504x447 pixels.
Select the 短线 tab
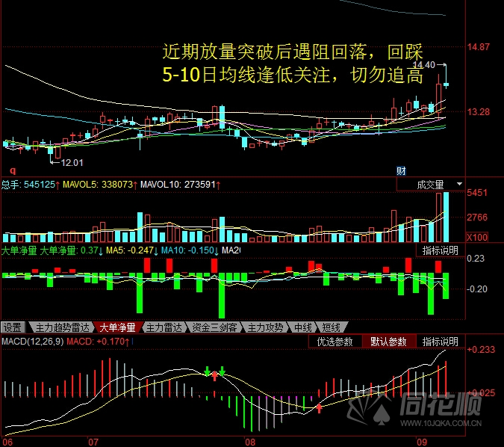click(331, 327)
